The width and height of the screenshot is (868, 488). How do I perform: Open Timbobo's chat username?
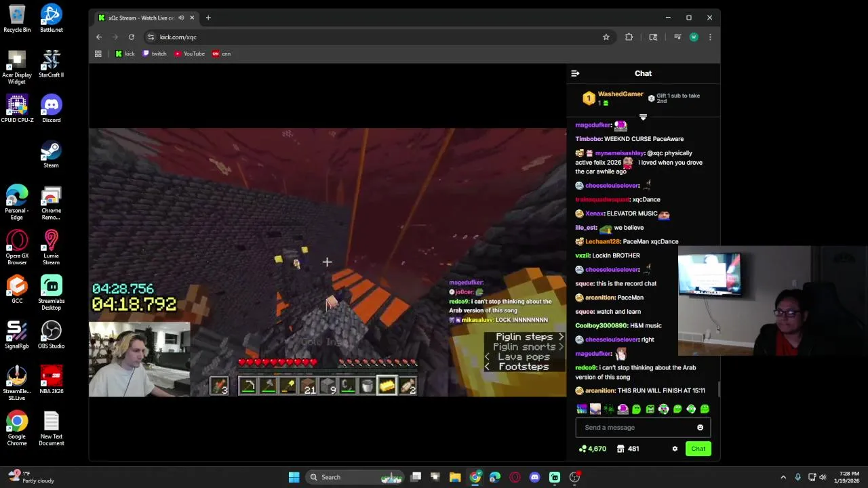click(x=588, y=139)
